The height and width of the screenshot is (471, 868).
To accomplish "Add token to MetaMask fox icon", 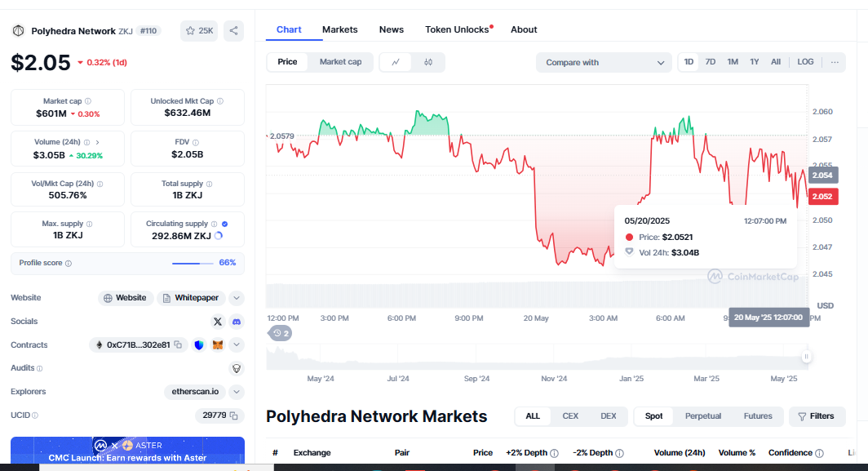I will 218,344.
